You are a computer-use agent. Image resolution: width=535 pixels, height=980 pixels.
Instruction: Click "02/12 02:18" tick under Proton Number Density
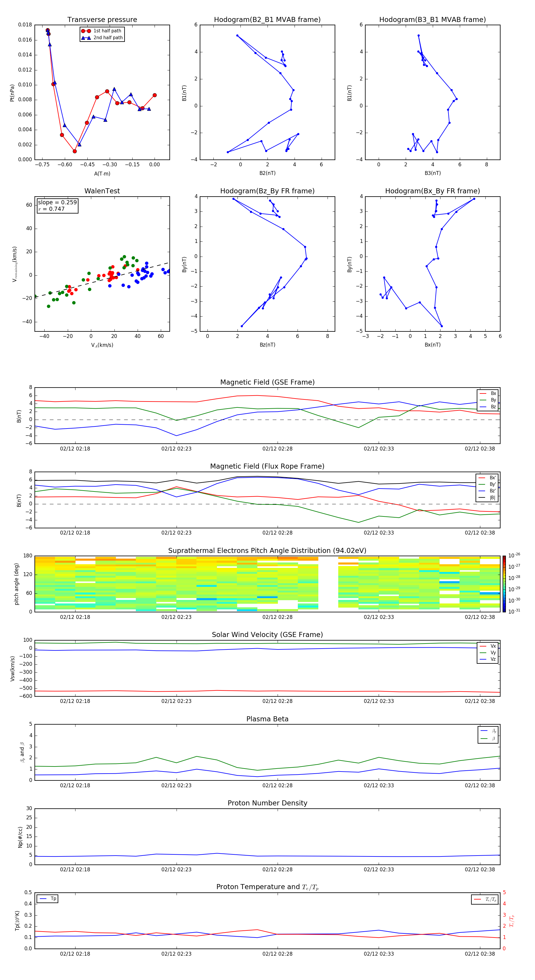coord(75,870)
